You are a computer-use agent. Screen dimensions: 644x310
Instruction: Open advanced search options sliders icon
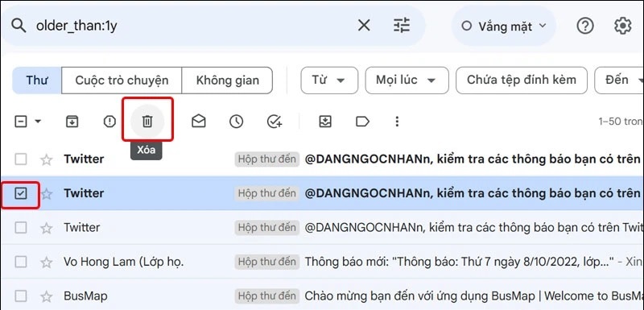pos(402,26)
